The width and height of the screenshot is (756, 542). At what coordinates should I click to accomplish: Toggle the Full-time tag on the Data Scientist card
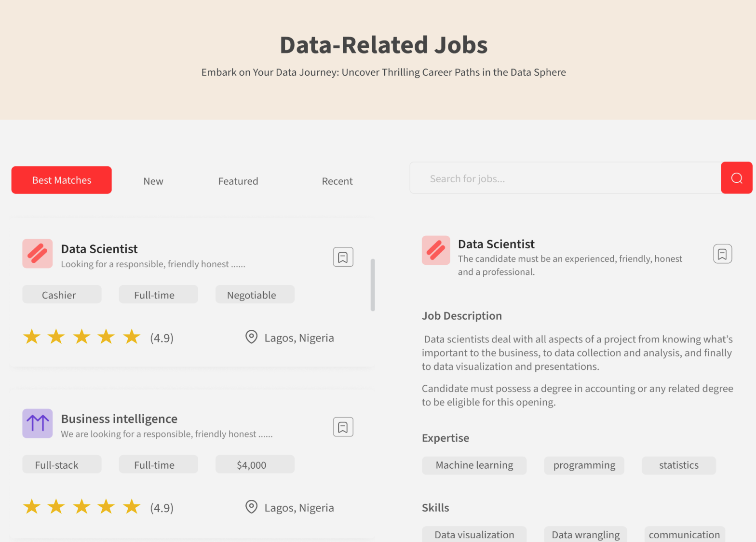(158, 294)
